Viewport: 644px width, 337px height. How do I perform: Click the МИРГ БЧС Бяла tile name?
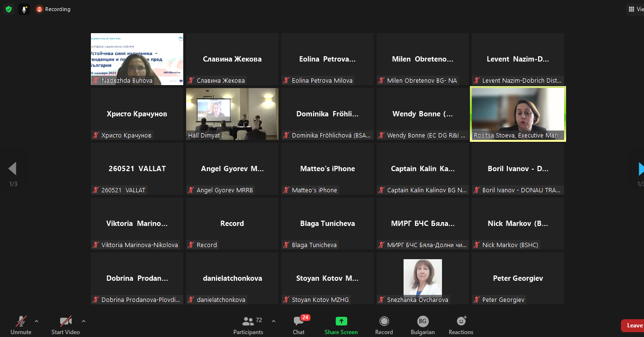pos(423,224)
